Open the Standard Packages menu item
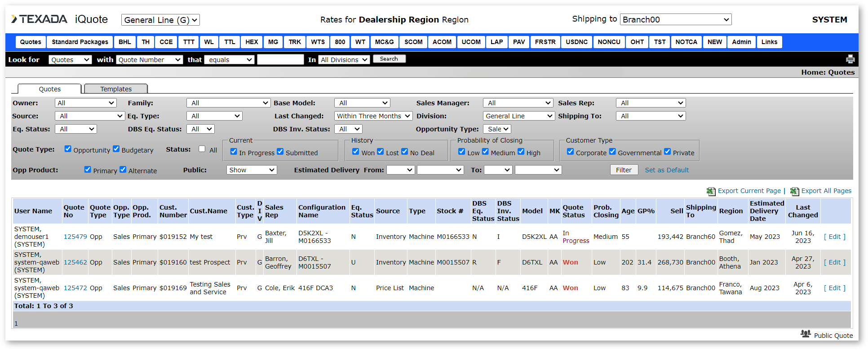 [x=80, y=42]
